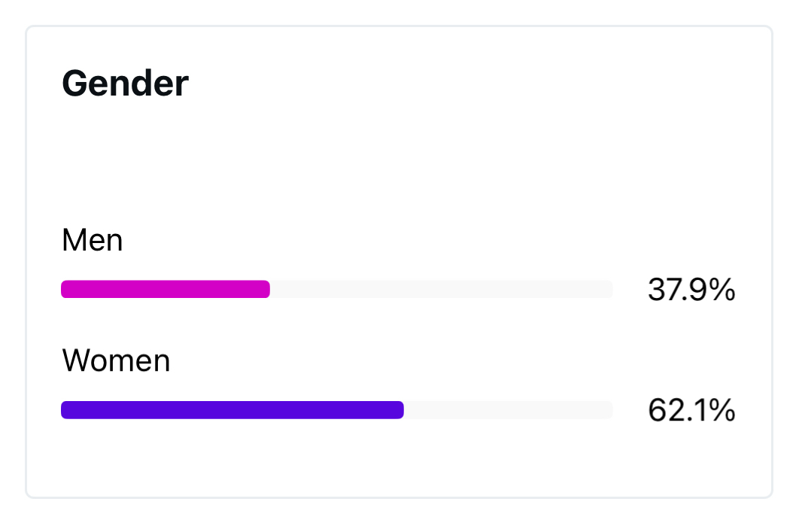The image size is (799, 532).
Task: Click the Gender card heading
Action: (125, 83)
